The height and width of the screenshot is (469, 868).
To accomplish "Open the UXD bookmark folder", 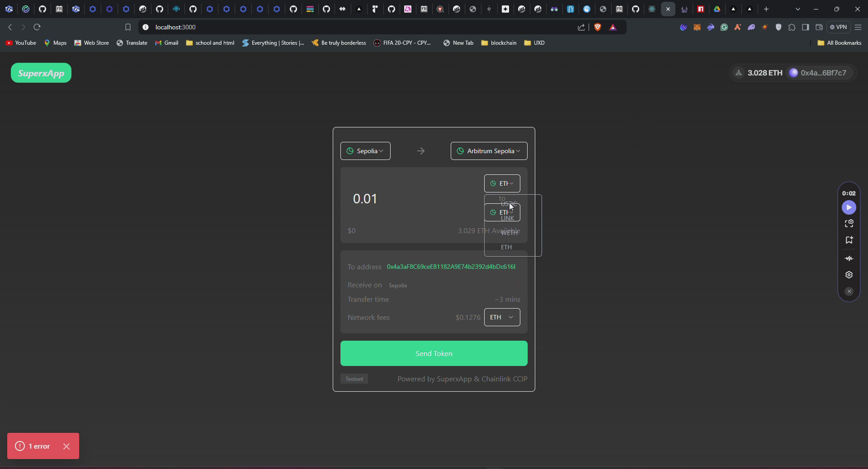I will coord(534,43).
